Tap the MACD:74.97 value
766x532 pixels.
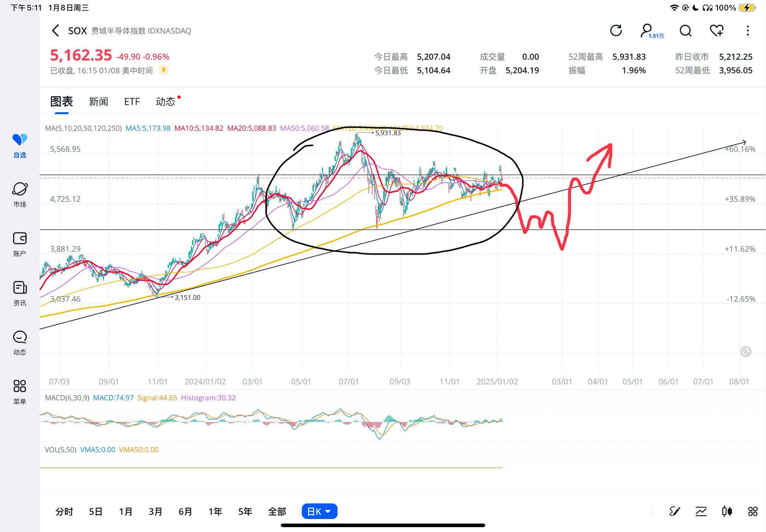pos(113,398)
